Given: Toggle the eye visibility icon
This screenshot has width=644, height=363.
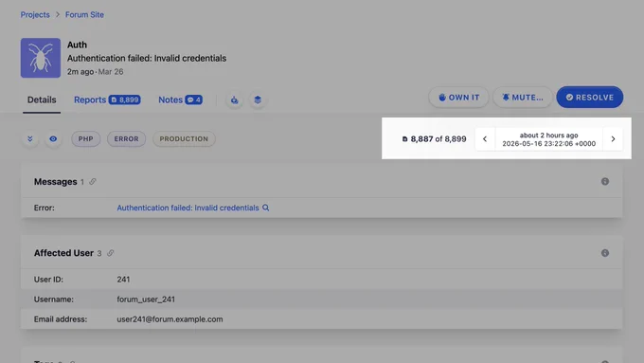Looking at the screenshot, I should click(x=53, y=139).
